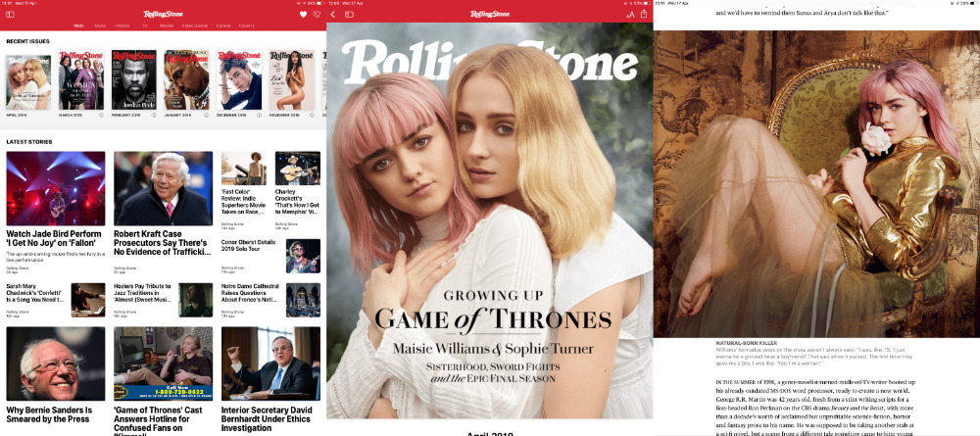Tap the filled heart like icon
Image resolution: width=980 pixels, height=436 pixels.
(x=303, y=14)
